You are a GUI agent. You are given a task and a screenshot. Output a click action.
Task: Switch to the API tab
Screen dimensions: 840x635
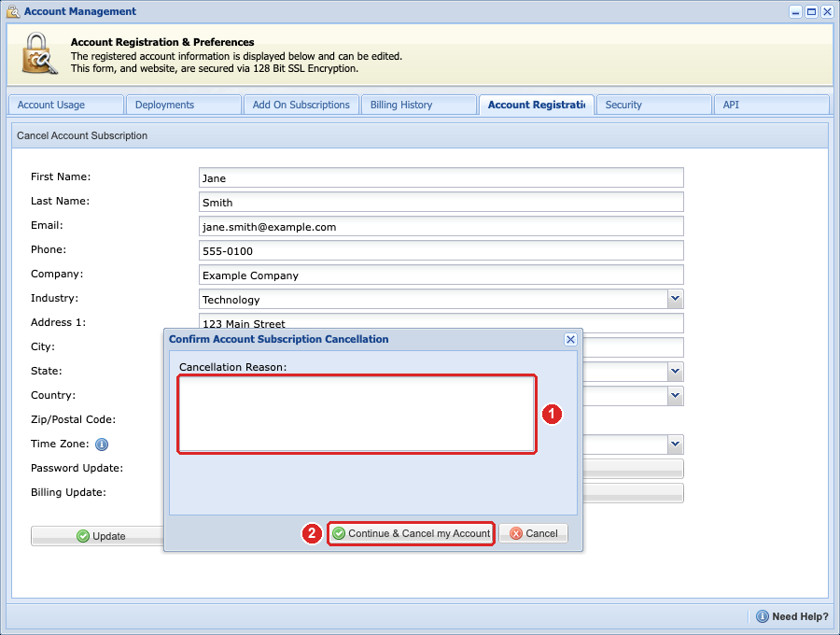[772, 105]
